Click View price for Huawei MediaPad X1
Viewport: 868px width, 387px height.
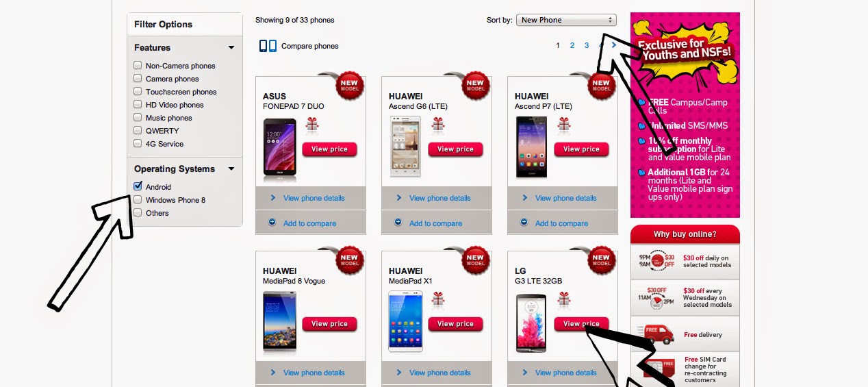(455, 323)
